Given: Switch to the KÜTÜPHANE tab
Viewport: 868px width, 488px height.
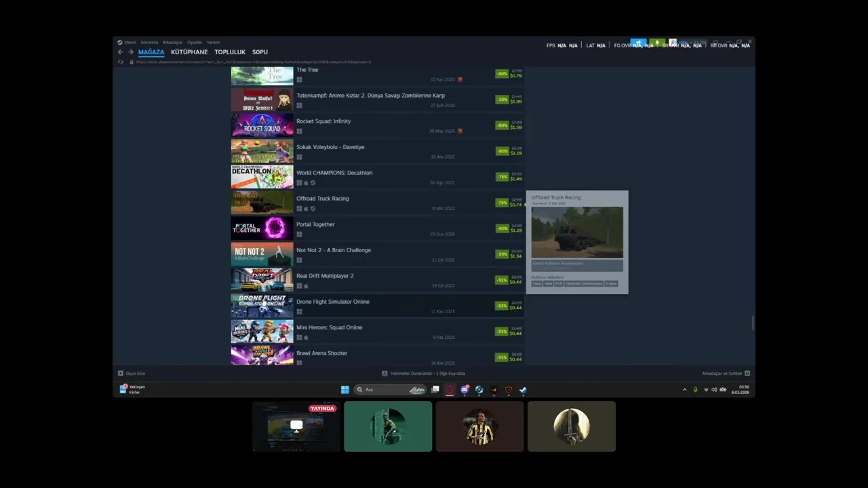Looking at the screenshot, I should 189,52.
